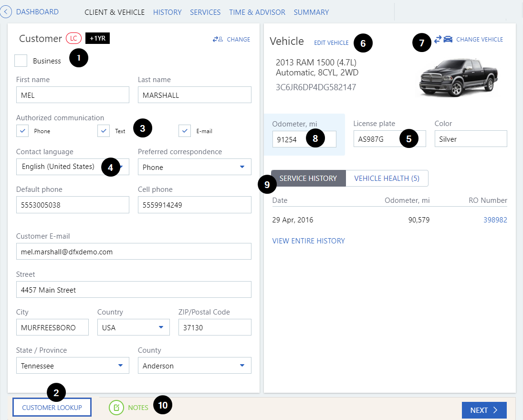523x420 pixels.
Task: Expand the Country dropdown
Action: tap(133, 327)
